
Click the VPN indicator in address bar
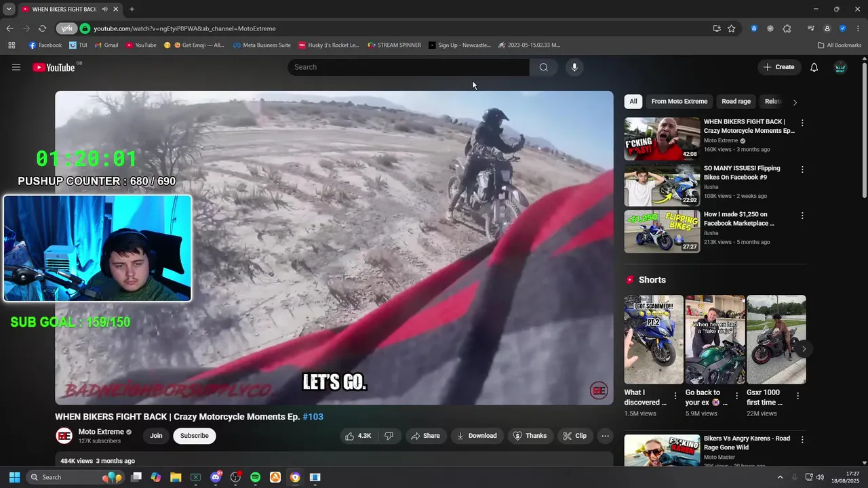tap(66, 28)
